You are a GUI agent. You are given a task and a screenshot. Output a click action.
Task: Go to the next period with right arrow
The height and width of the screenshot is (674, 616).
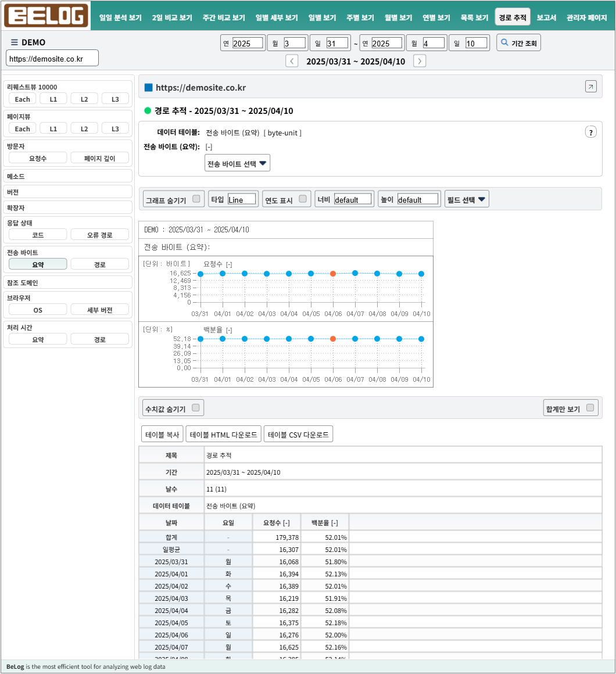point(420,61)
